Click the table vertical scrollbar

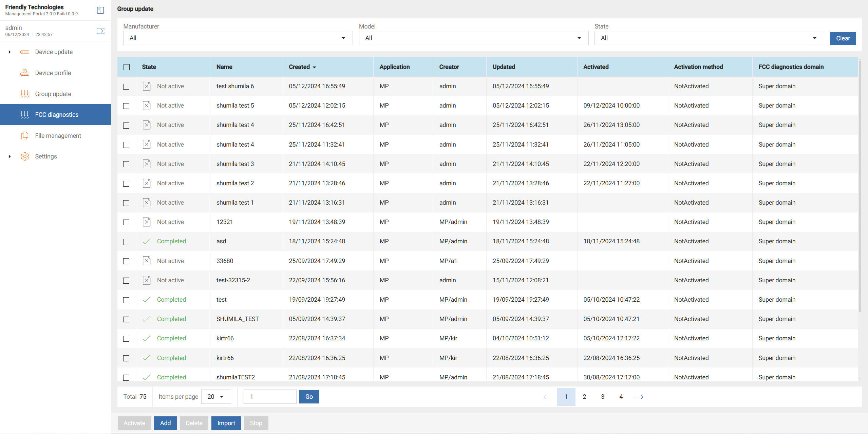click(860, 186)
